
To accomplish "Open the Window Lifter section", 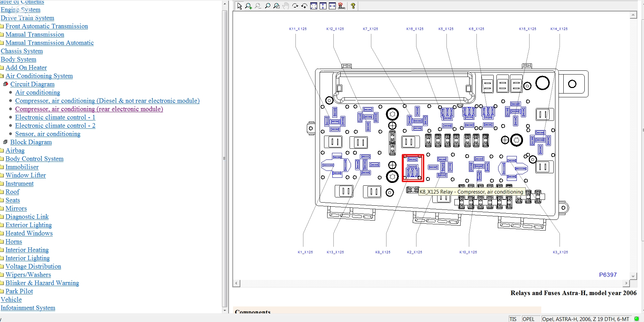I will (x=26, y=175).
